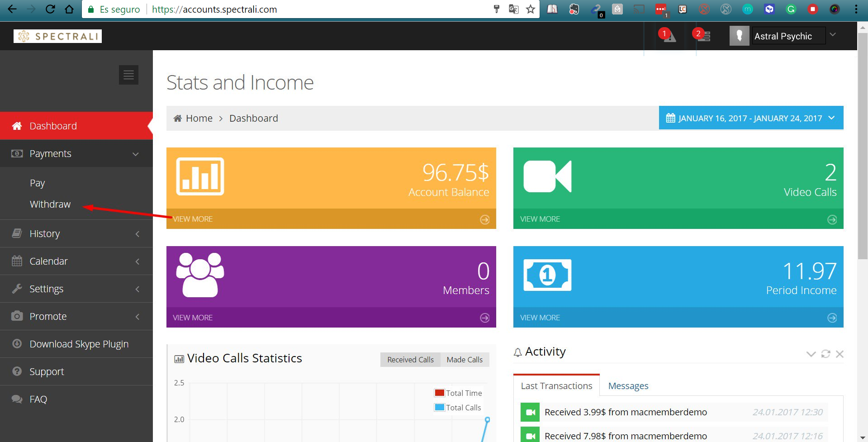Select Withdraw in Payments submenu
868x442 pixels.
pos(50,204)
